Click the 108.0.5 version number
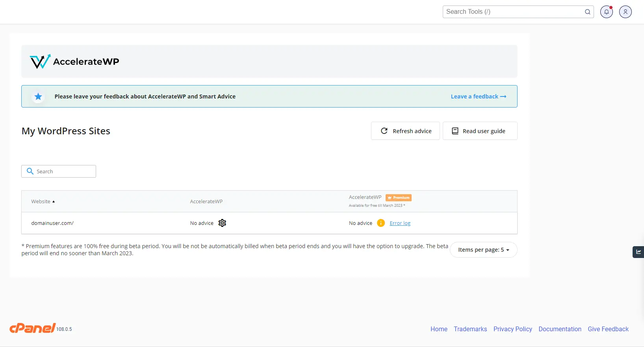 click(64, 329)
